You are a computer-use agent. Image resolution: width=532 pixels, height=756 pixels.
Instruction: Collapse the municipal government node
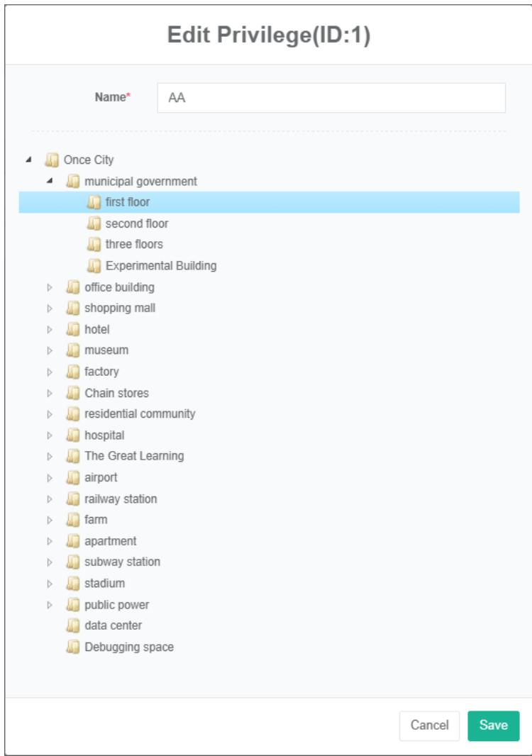pyautogui.click(x=50, y=181)
